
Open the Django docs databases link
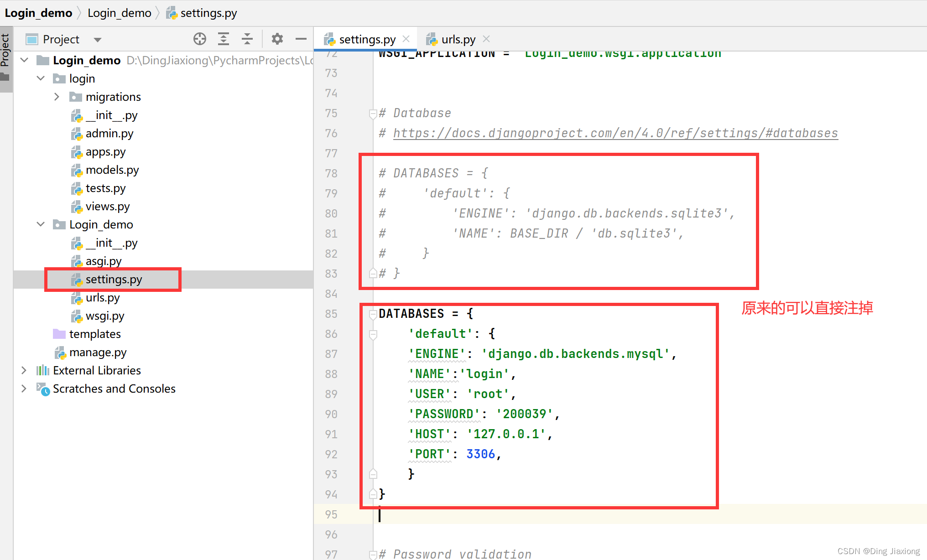[615, 133]
